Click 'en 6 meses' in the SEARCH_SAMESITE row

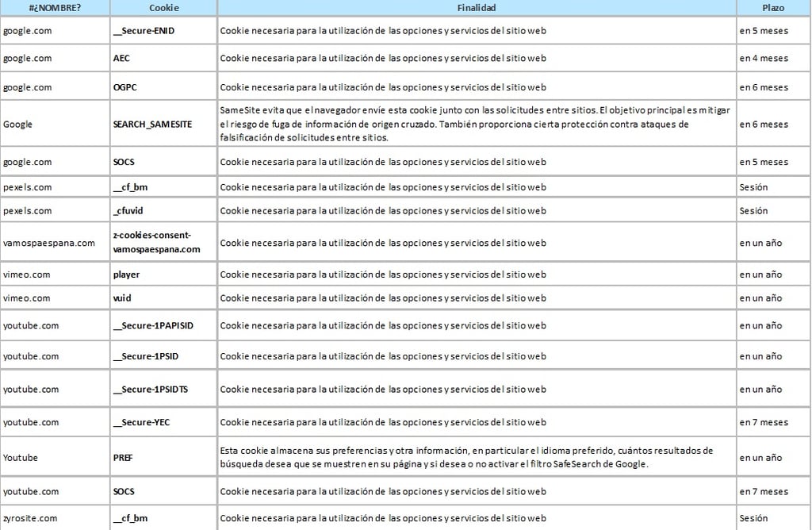click(764, 125)
